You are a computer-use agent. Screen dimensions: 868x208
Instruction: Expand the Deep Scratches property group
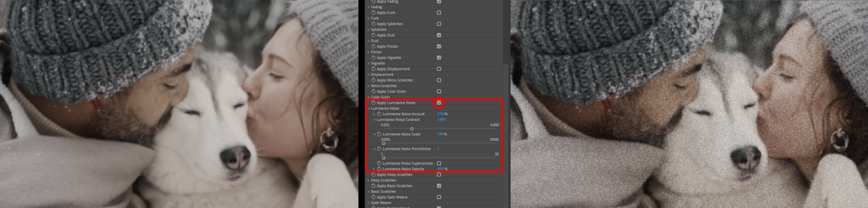[x=368, y=180]
